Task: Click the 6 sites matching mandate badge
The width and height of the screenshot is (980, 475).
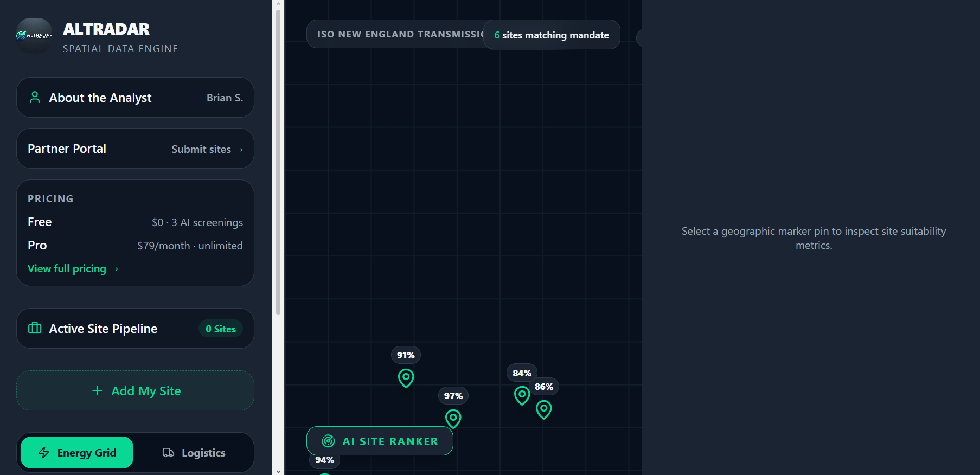Action: (552, 35)
